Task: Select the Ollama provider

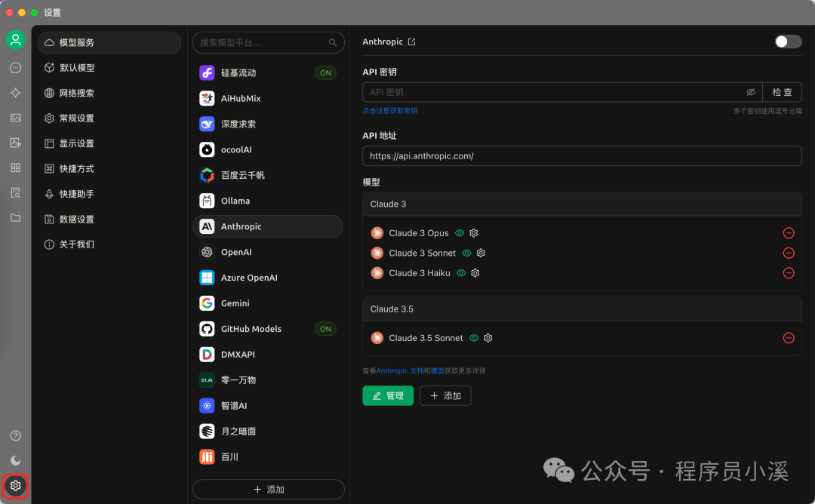Action: point(268,201)
